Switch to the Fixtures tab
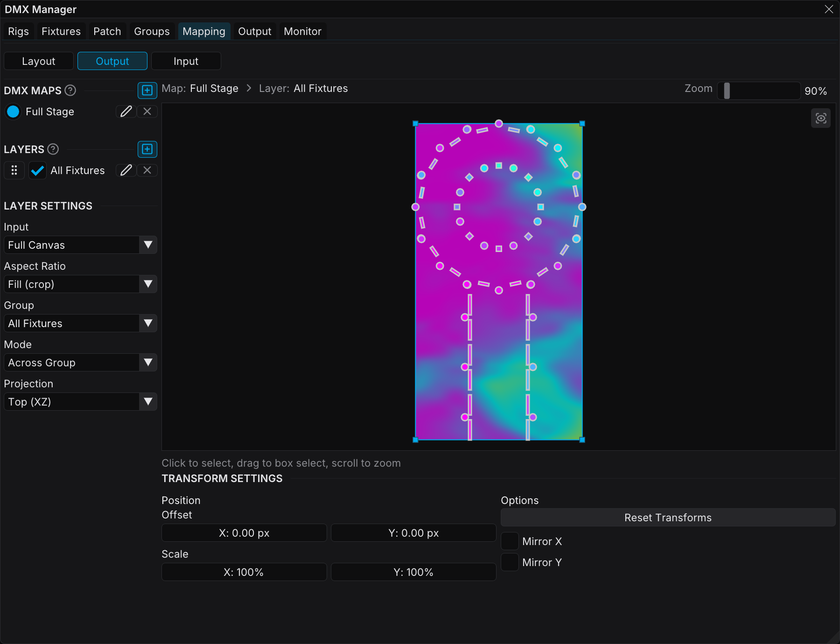Image resolution: width=840 pixels, height=644 pixels. 61,31
